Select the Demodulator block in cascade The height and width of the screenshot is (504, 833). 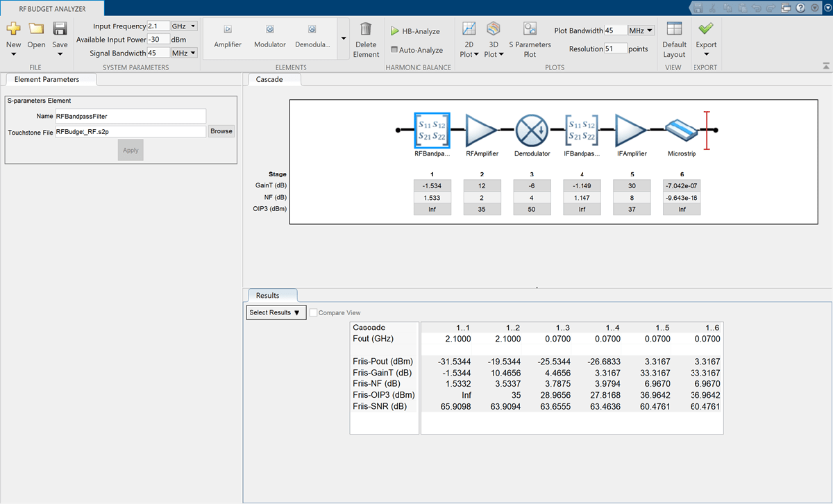pos(532,131)
